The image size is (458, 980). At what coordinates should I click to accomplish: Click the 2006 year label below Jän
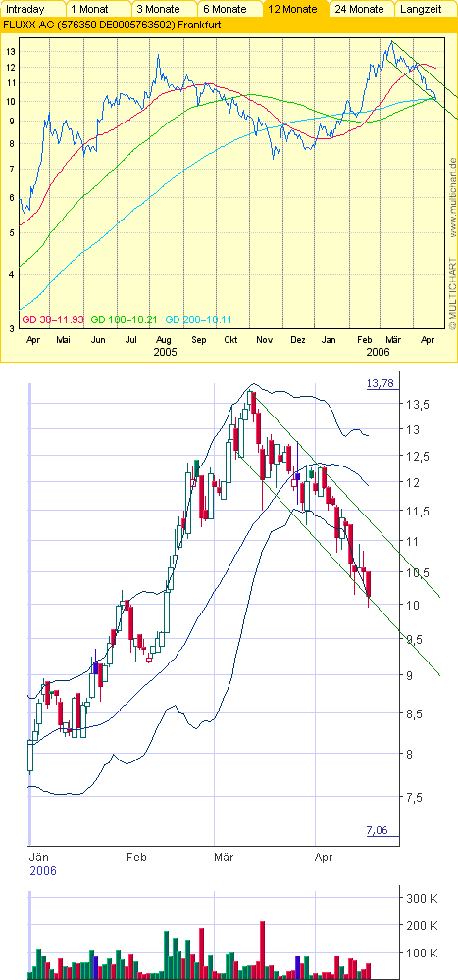pyautogui.click(x=42, y=870)
